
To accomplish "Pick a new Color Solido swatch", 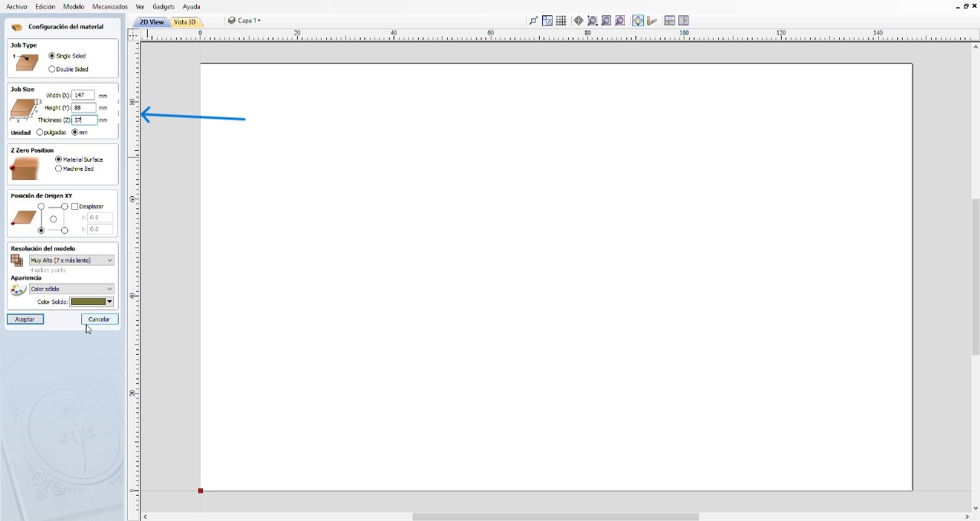I will (92, 302).
